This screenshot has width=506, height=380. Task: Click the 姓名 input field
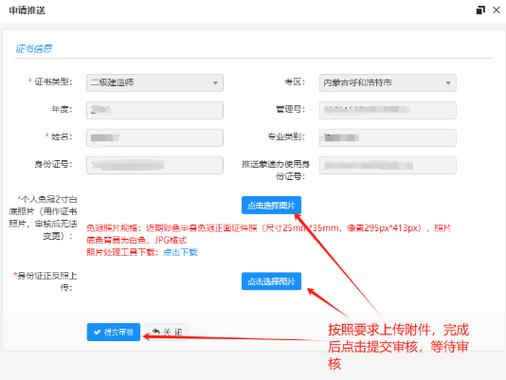click(x=155, y=137)
